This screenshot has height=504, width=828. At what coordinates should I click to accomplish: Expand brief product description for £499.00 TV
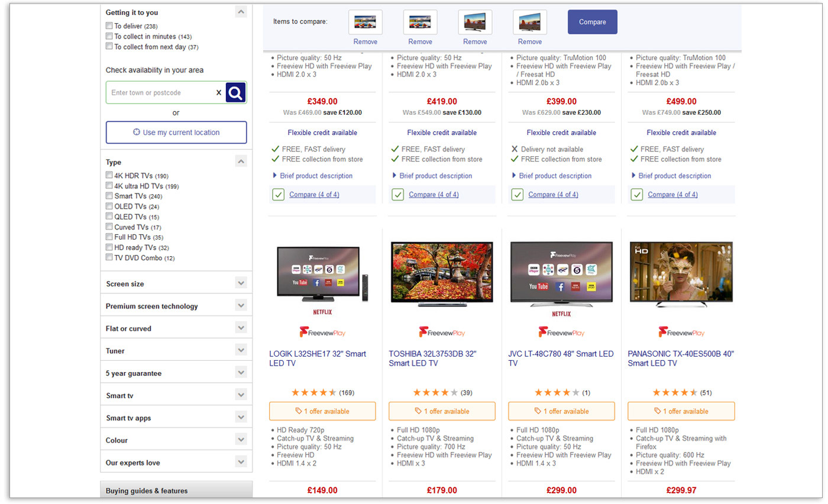pyautogui.click(x=671, y=176)
